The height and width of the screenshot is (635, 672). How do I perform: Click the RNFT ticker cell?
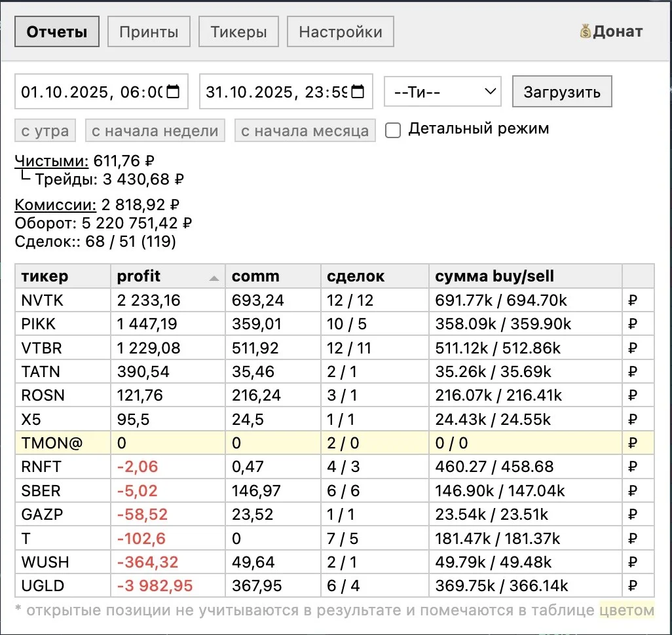63,466
